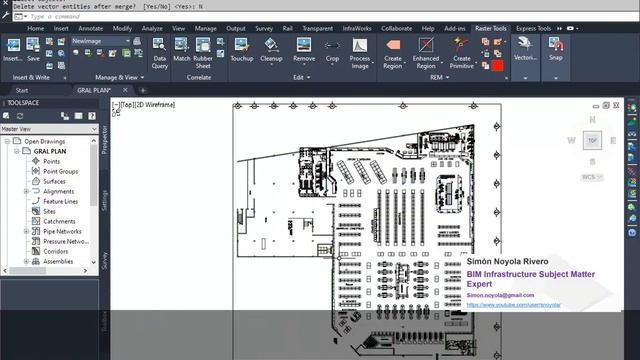Expand the Pipe Networks tree node
The image size is (640, 360).
click(26, 231)
